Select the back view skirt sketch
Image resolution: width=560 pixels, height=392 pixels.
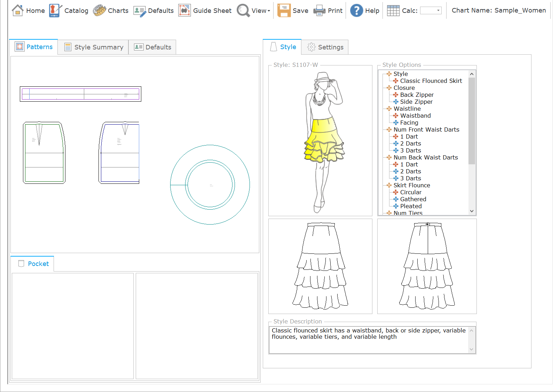(427, 266)
